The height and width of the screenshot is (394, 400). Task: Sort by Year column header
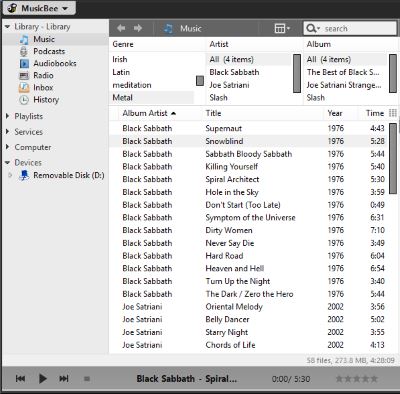335,113
